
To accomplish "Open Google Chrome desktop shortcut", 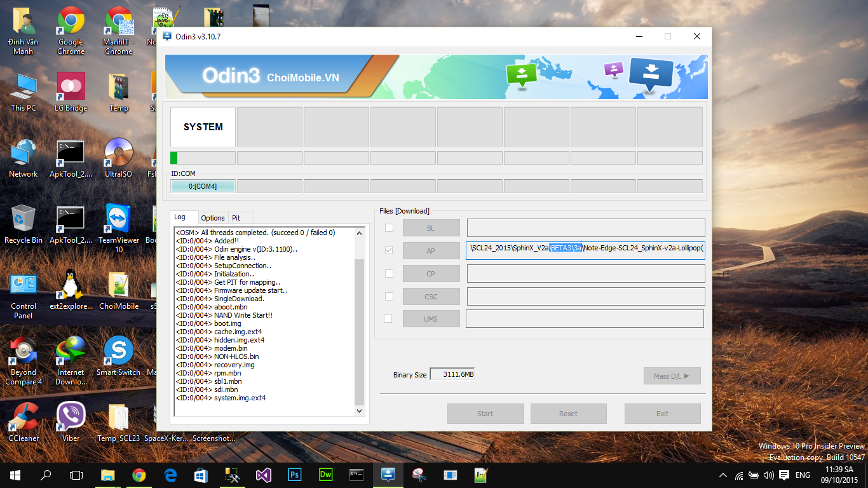I will [x=71, y=30].
